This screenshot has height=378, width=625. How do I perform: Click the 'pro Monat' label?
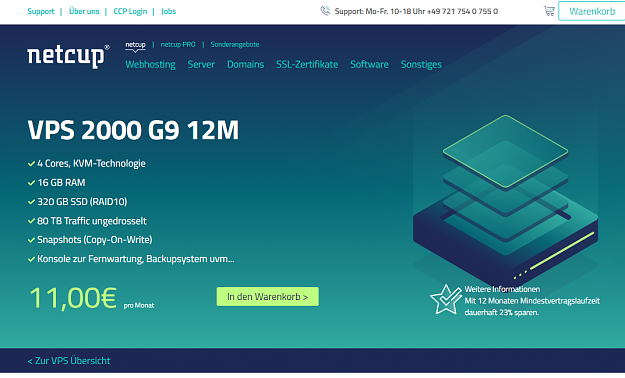click(139, 305)
